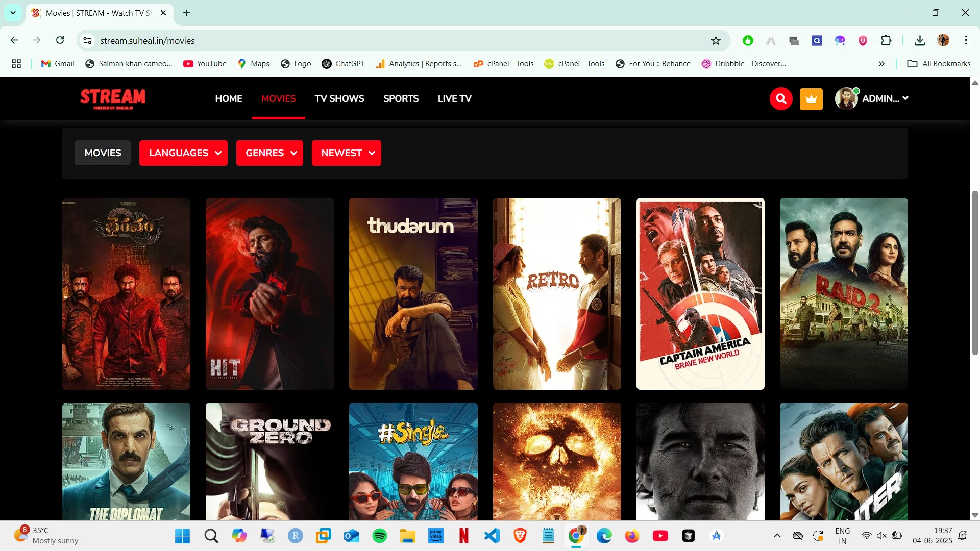The height and width of the screenshot is (551, 980).
Task: Open Brave browser from the taskbar
Action: pyautogui.click(x=520, y=536)
